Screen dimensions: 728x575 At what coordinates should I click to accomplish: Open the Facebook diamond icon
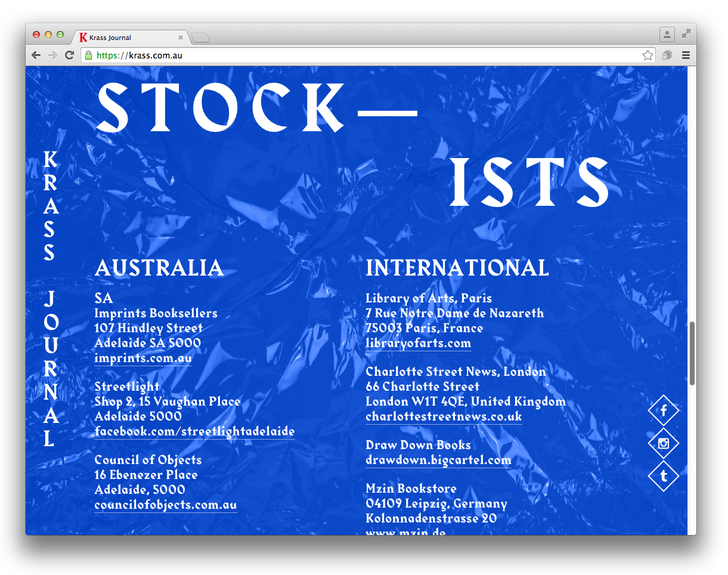click(663, 410)
